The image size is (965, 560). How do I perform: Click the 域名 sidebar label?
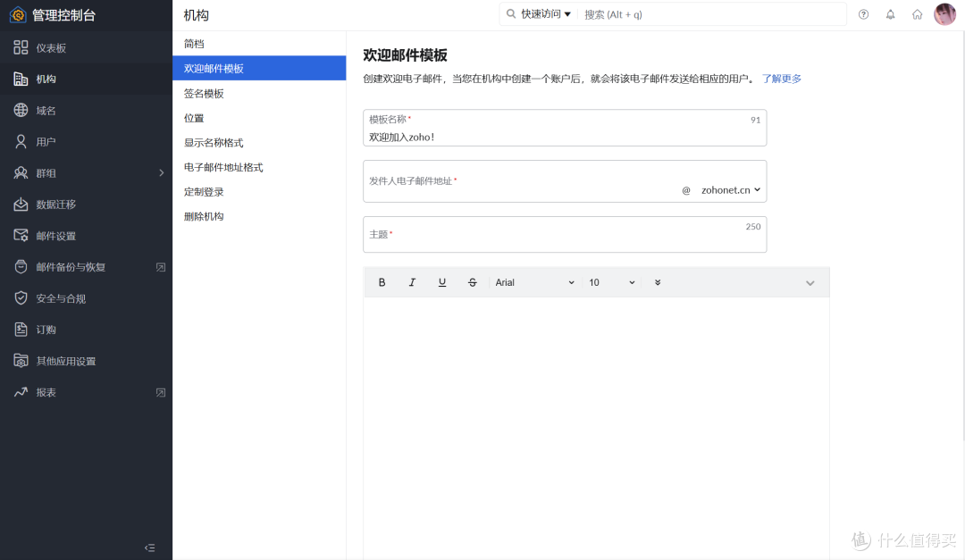(46, 111)
